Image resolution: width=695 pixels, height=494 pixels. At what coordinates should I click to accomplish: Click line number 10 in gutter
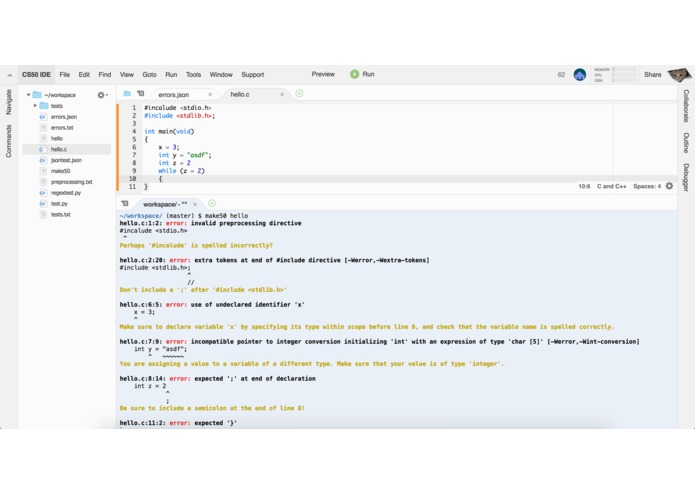pyautogui.click(x=132, y=179)
